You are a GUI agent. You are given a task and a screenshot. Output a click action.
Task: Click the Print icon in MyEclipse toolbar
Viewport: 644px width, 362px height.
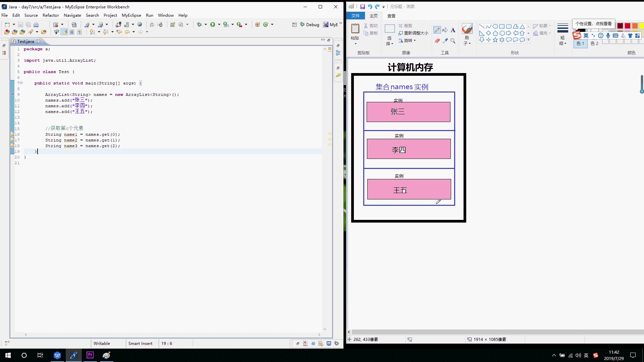[x=36, y=24]
